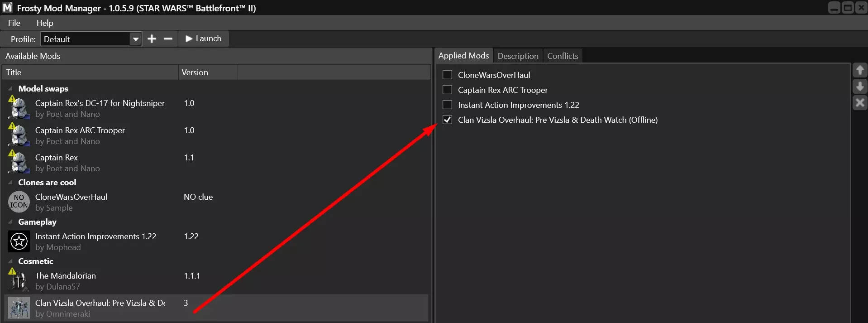Click "by Mophead" author text
This screenshot has width=868, height=323.
point(58,247)
